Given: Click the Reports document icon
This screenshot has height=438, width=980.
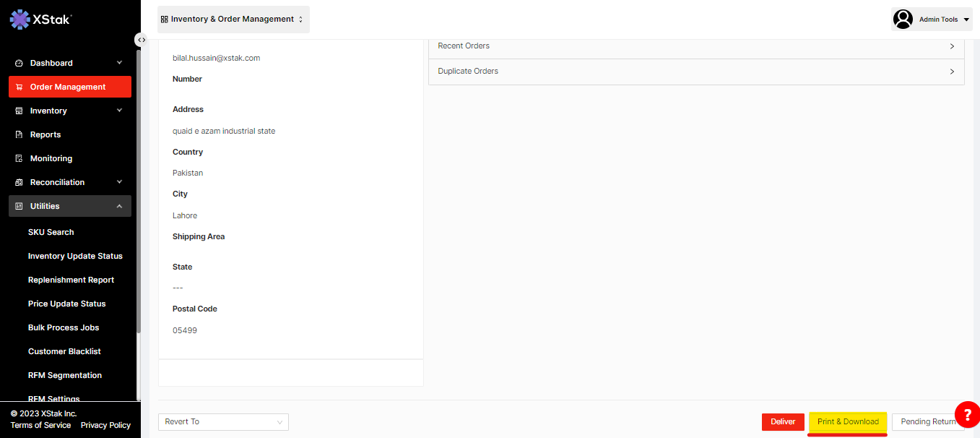Looking at the screenshot, I should point(19,135).
